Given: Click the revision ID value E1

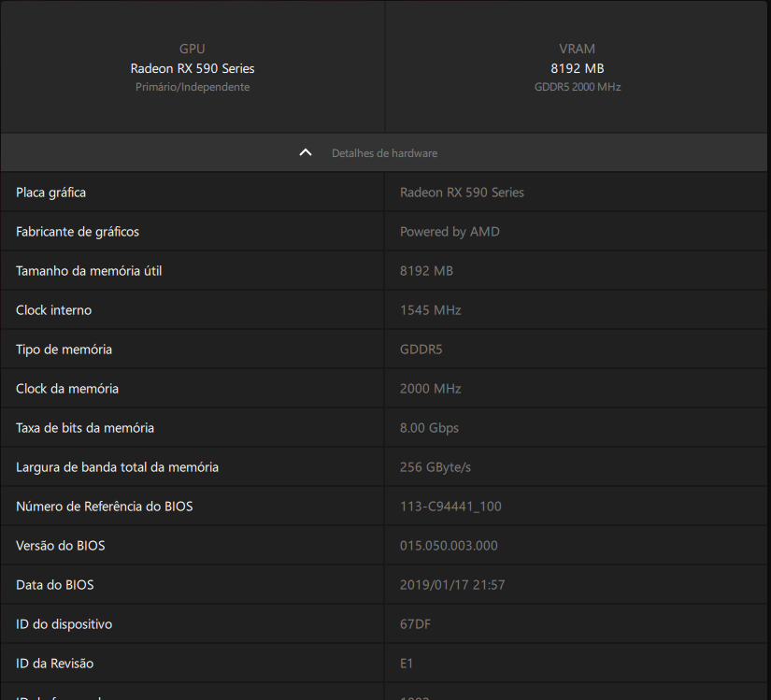Looking at the screenshot, I should (x=407, y=664).
